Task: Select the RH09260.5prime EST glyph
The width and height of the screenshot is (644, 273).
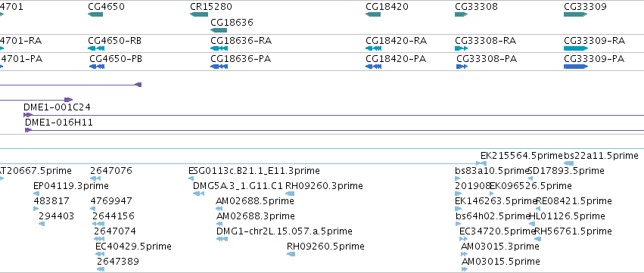Action: [x=291, y=254]
